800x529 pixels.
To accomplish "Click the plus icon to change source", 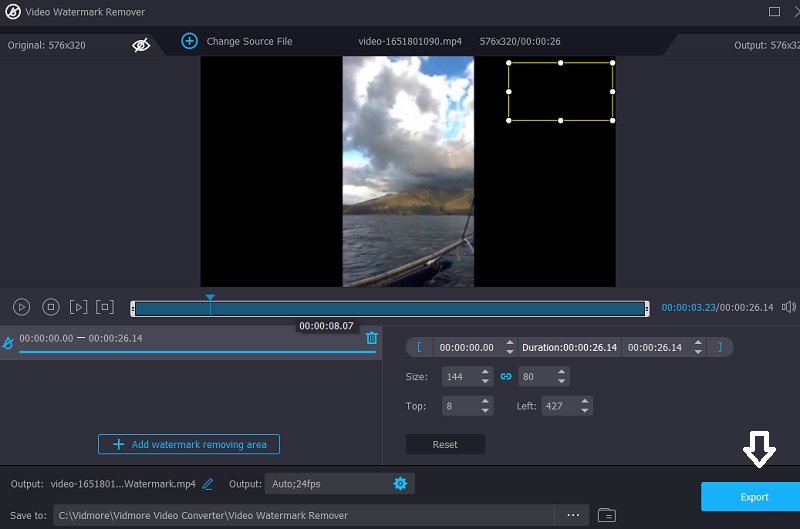I will point(189,41).
